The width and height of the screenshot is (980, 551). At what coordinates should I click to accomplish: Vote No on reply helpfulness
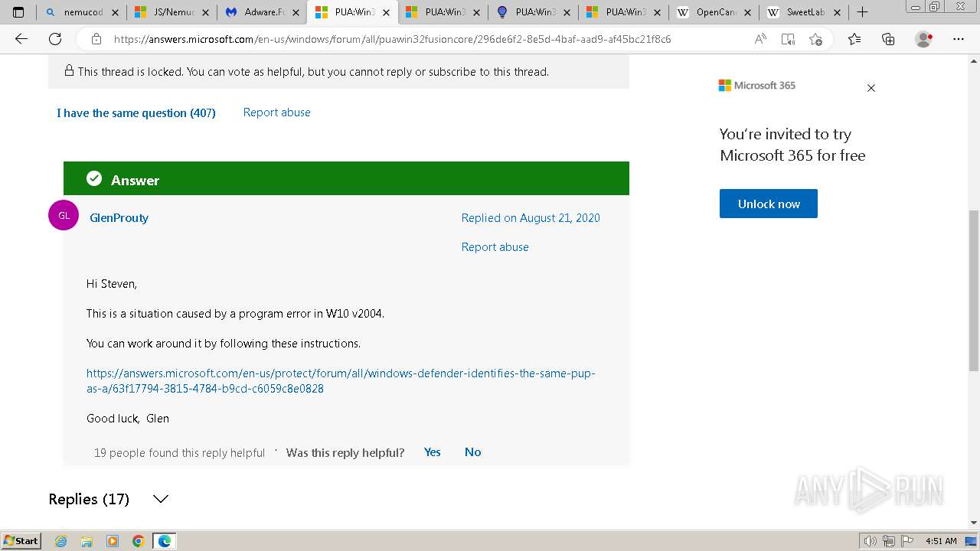pos(472,452)
